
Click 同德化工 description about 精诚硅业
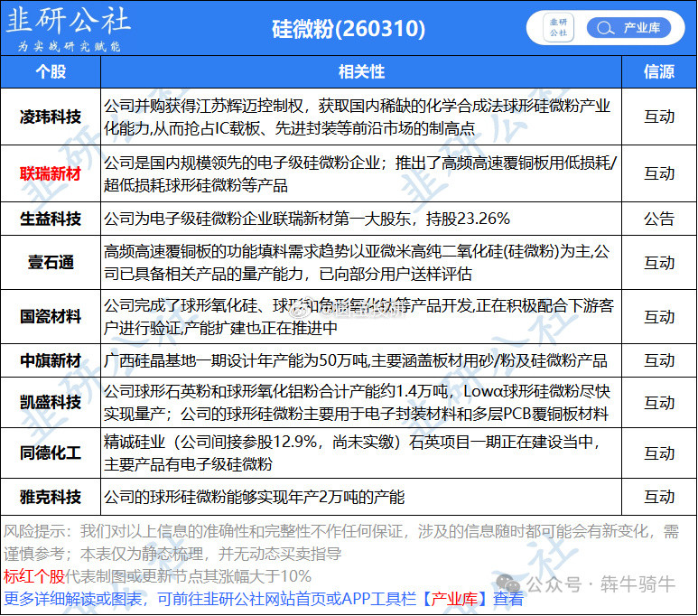pos(353,453)
